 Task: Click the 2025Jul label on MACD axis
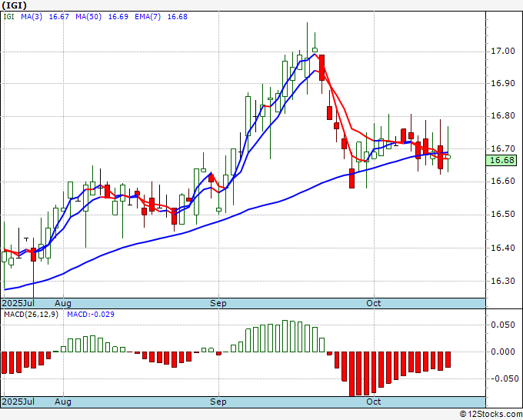tap(18, 402)
